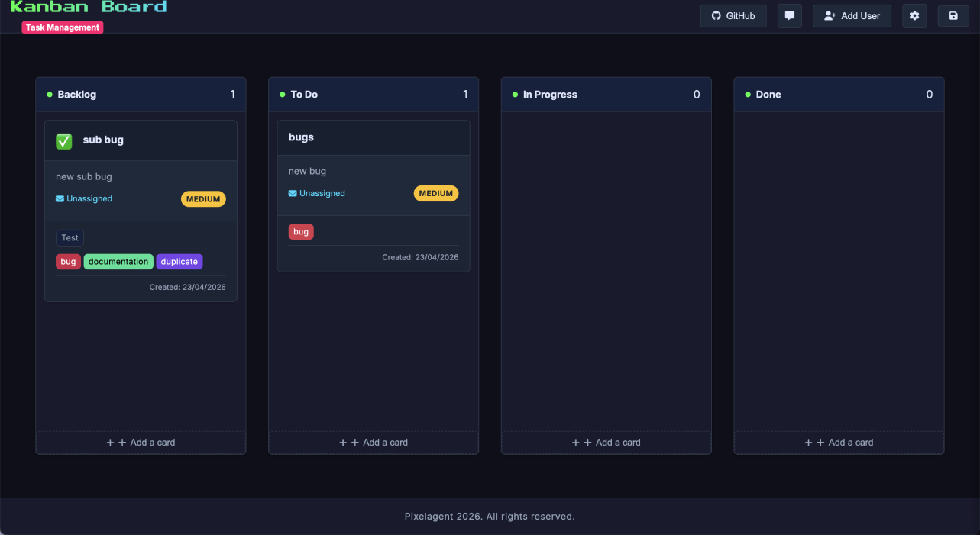Click the green dot beside To Do
980x535 pixels.
click(x=283, y=95)
